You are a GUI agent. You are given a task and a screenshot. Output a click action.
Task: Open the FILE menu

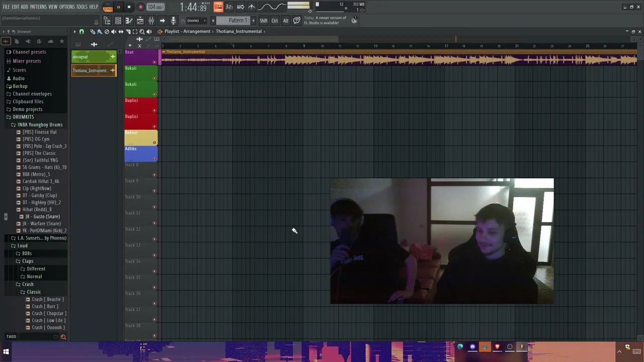coord(6,7)
